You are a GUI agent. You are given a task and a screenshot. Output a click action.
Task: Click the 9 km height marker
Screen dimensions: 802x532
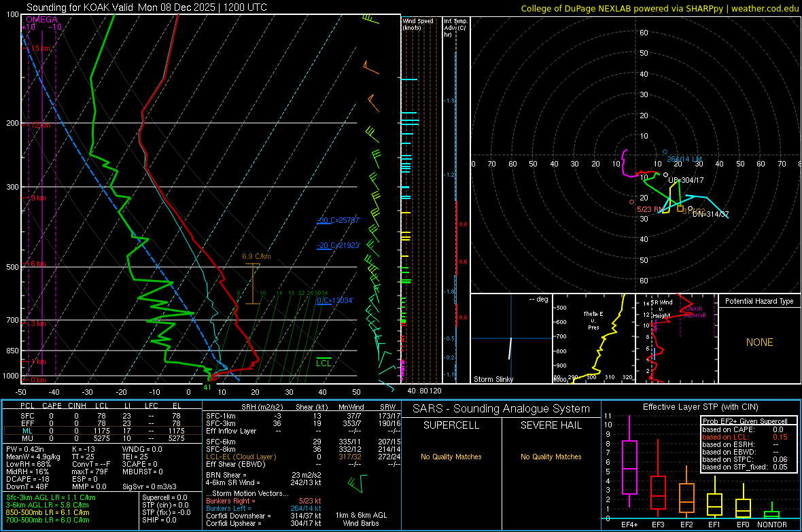click(38, 198)
